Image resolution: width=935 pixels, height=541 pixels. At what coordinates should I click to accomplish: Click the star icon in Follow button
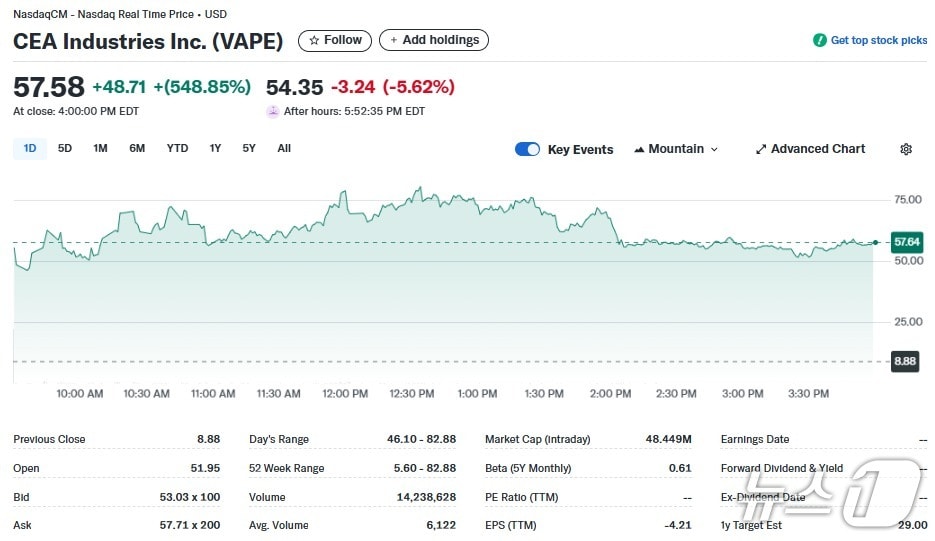click(314, 41)
